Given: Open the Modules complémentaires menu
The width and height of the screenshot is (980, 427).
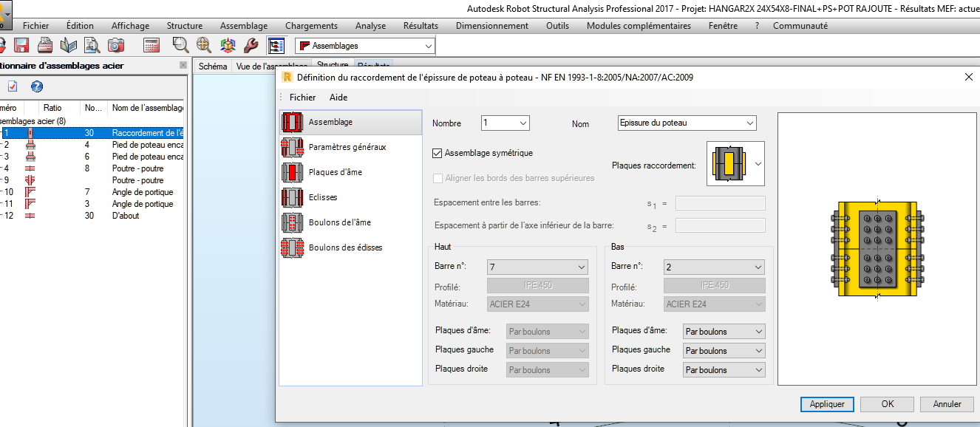Looking at the screenshot, I should tap(639, 26).
